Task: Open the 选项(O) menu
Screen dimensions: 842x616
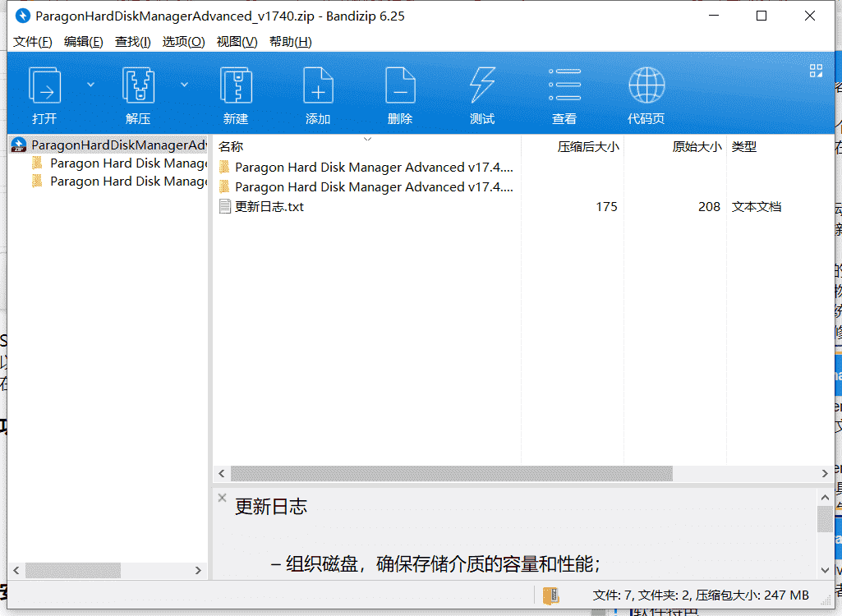Action: [184, 42]
